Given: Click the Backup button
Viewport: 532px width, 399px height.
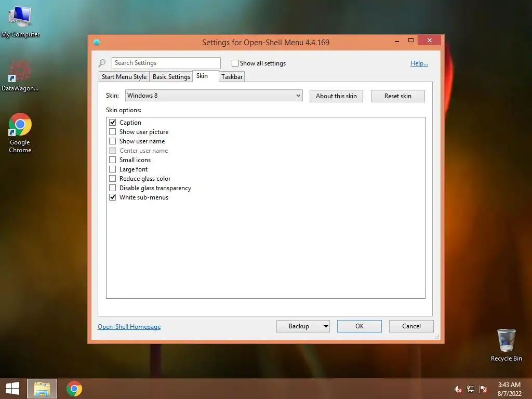Looking at the screenshot, I should [x=299, y=326].
